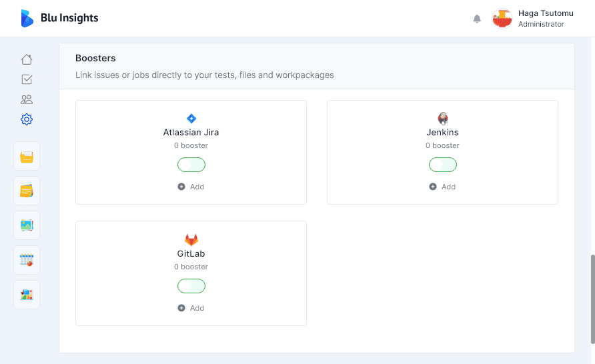Click the Boosters section heading

(x=95, y=58)
